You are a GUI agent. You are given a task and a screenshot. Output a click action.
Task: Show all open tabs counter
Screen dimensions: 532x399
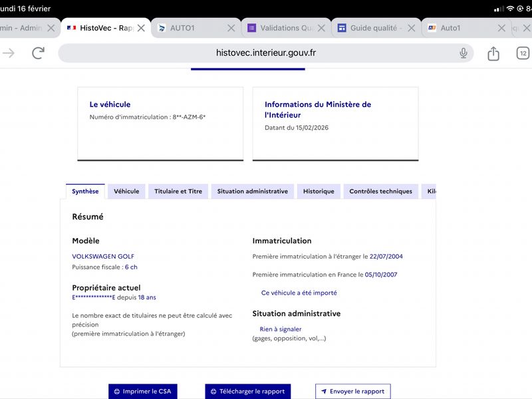click(x=523, y=53)
